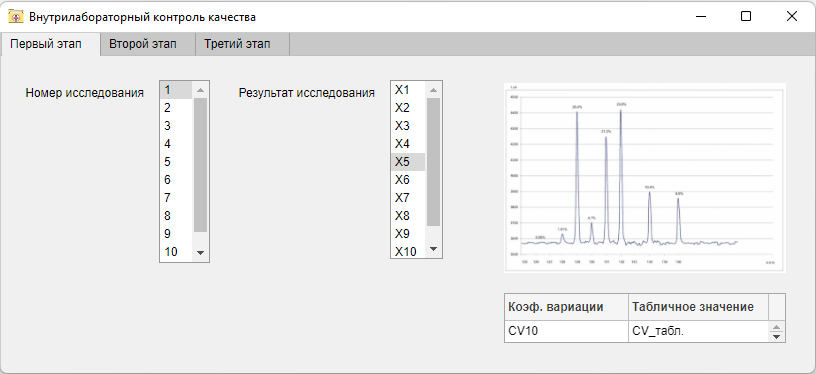Select study number 7 in list
816x374 pixels.
point(176,198)
